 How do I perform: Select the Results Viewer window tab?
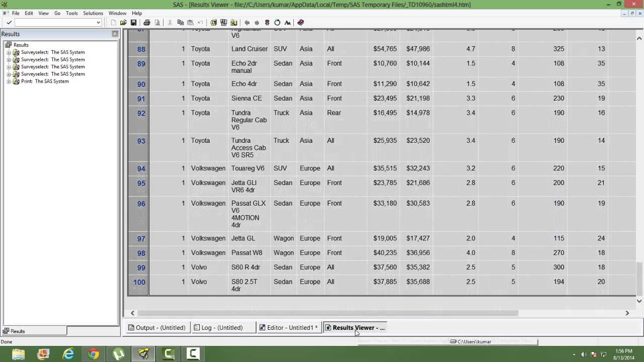(355, 328)
